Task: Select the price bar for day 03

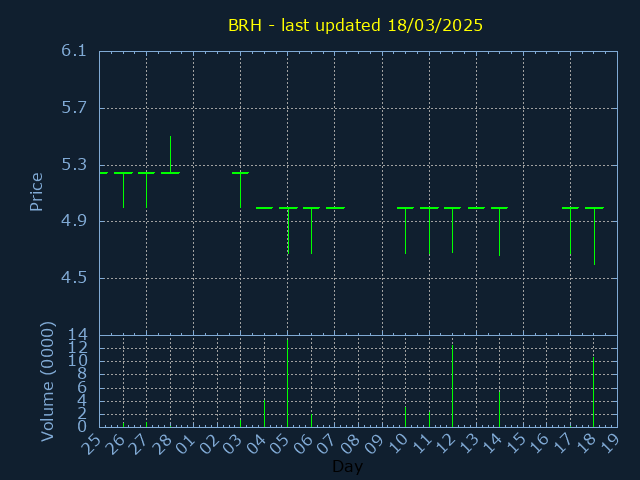Action: (240, 190)
